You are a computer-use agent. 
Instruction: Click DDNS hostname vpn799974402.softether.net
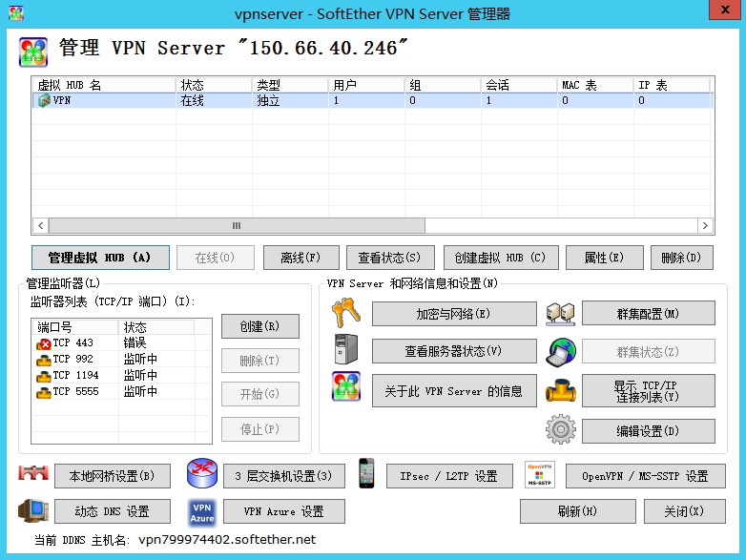(227, 540)
